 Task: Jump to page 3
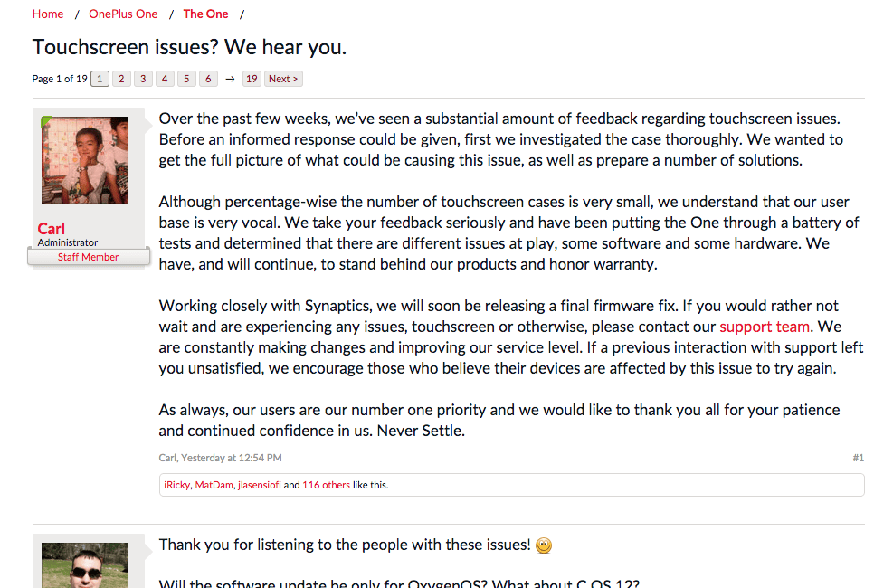(143, 79)
